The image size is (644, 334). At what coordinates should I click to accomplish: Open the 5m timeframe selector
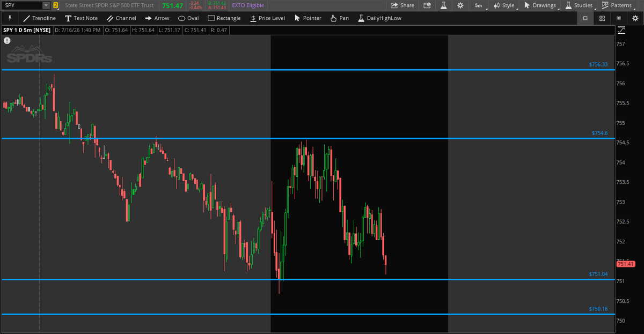coord(478,5)
